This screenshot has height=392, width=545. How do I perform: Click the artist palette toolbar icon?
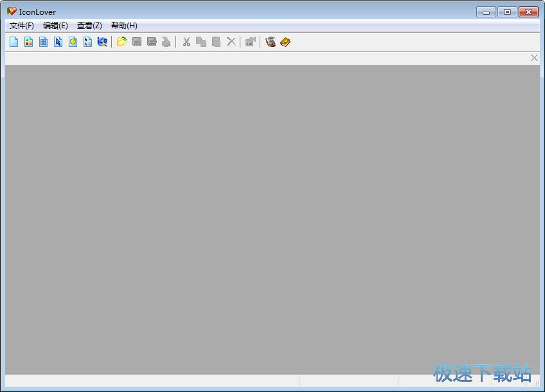pos(271,42)
